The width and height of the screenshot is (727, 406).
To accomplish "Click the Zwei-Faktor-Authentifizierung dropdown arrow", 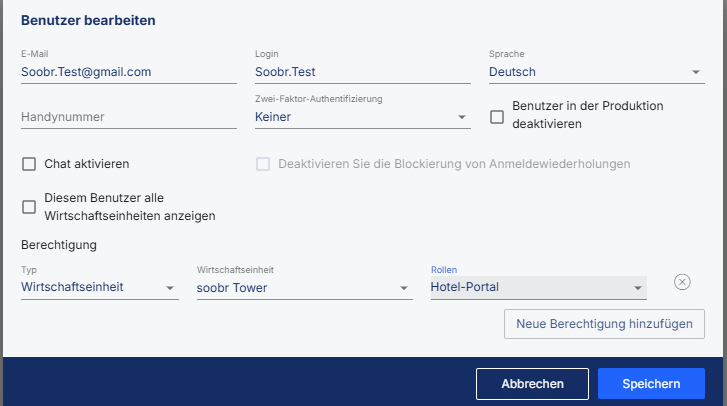I will [461, 117].
